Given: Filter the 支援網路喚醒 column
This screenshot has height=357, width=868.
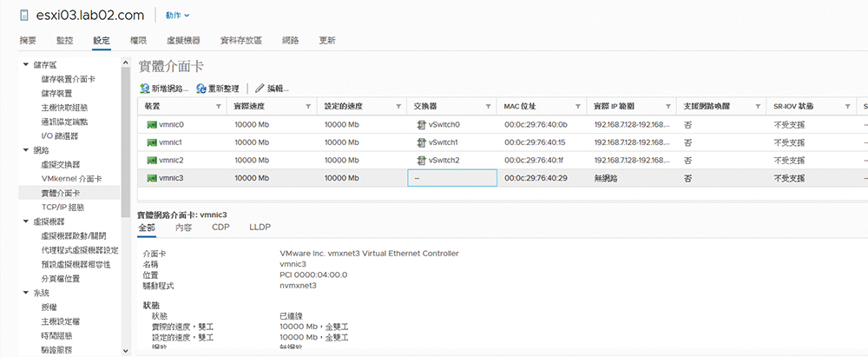Looking at the screenshot, I should coord(758,106).
